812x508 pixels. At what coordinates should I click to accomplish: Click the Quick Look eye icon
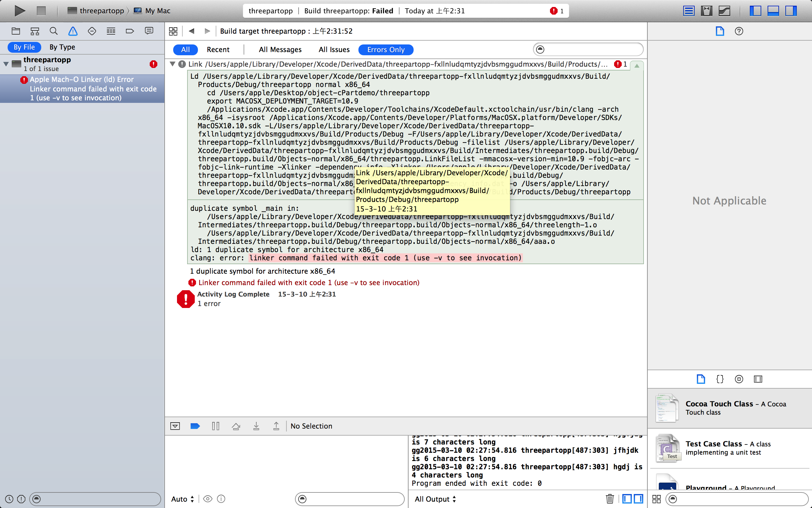click(208, 499)
